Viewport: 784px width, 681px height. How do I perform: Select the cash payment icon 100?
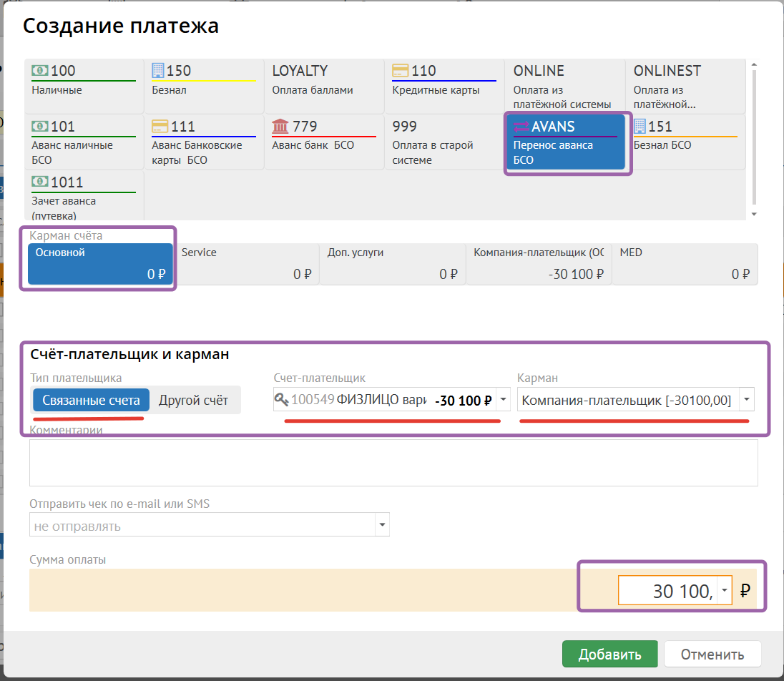[40, 71]
